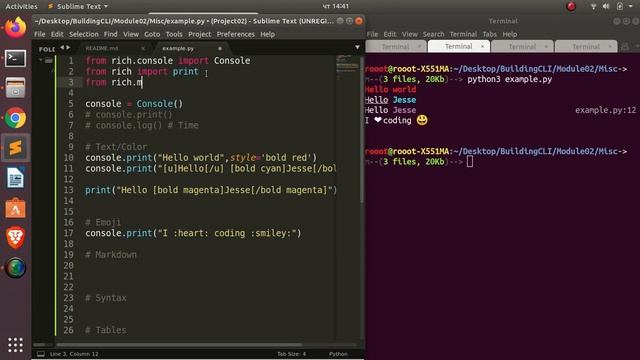The width and height of the screenshot is (640, 360).
Task: Open the clock showing 14:41
Action: pos(336,6)
